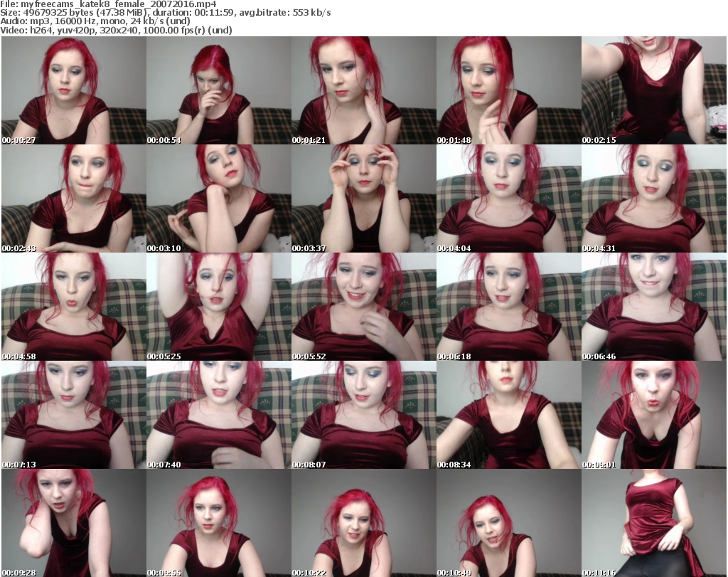Pick the frame stamped 00:03:10
728x577 pixels.
(x=219, y=198)
